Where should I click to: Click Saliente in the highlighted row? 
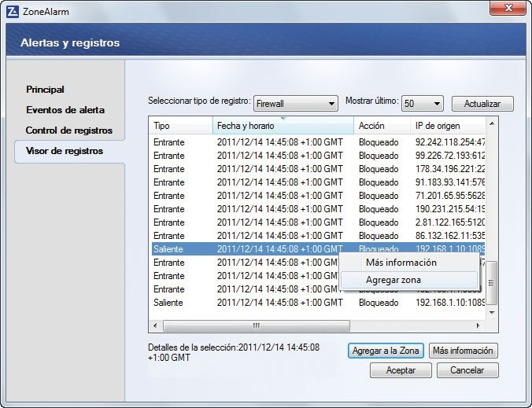click(168, 249)
